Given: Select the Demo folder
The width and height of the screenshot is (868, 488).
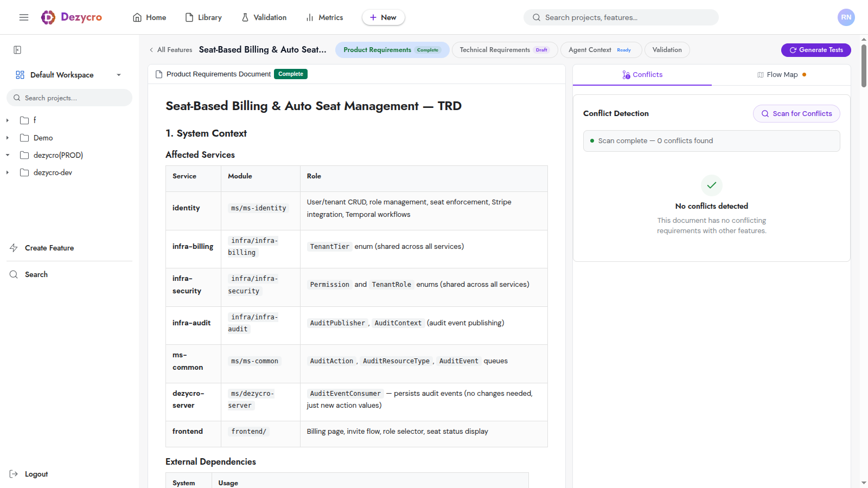Looking at the screenshot, I should pyautogui.click(x=36, y=138).
